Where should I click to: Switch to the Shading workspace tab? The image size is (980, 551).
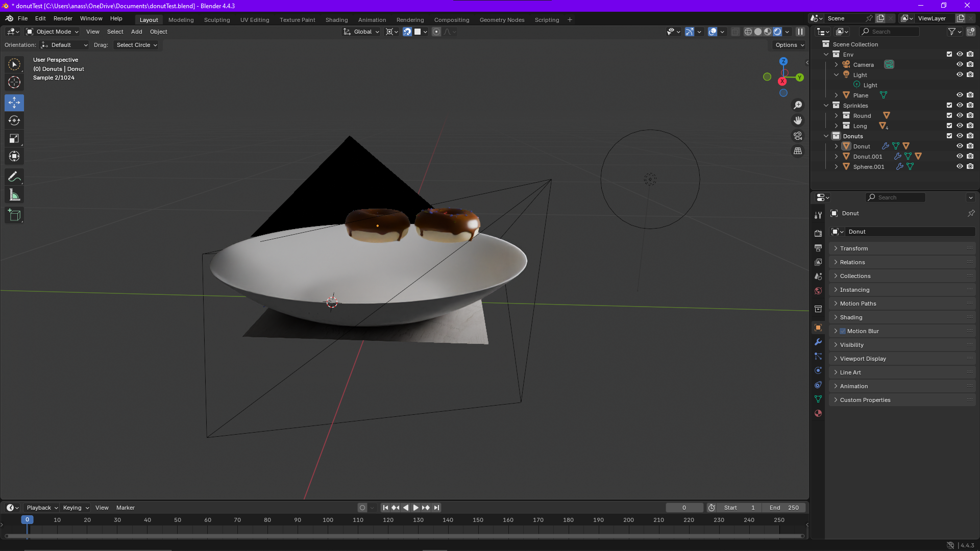click(336, 20)
